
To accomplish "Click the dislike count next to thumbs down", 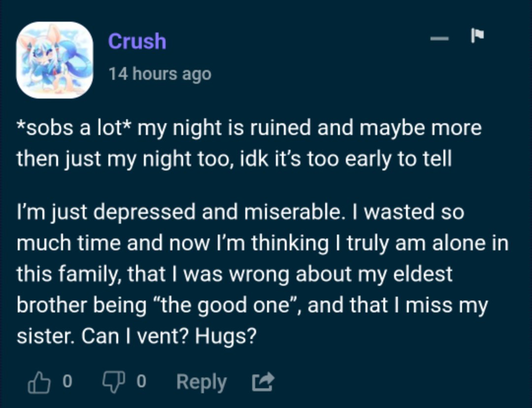I will (x=141, y=381).
